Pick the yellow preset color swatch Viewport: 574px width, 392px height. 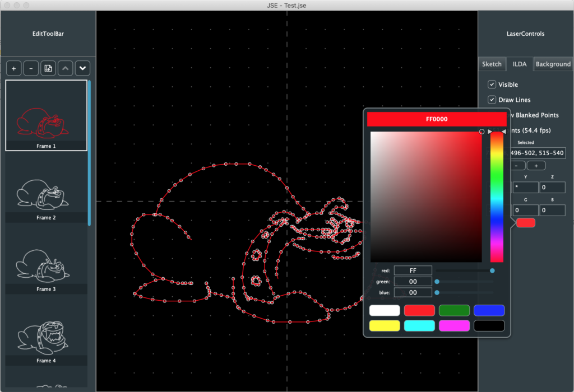[x=385, y=325]
